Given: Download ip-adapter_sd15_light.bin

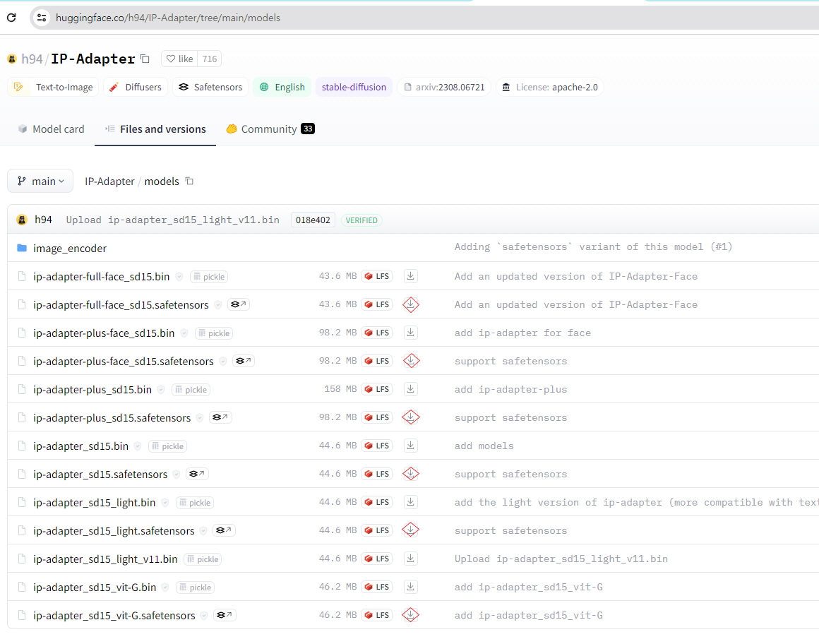Looking at the screenshot, I should (410, 502).
